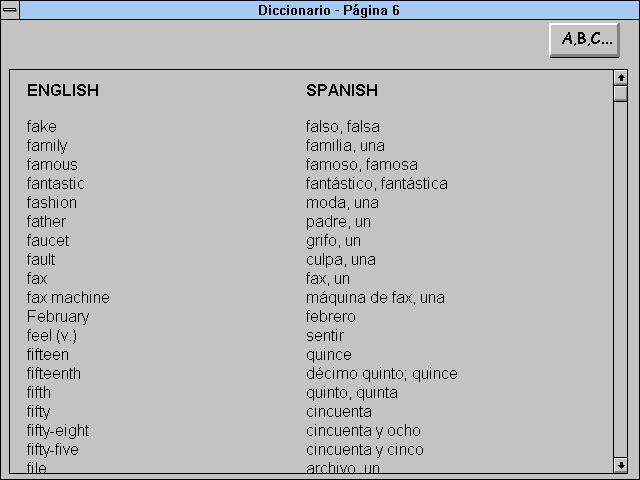
Task: Click the scrollbar track below the thumb
Action: [x=621, y=280]
